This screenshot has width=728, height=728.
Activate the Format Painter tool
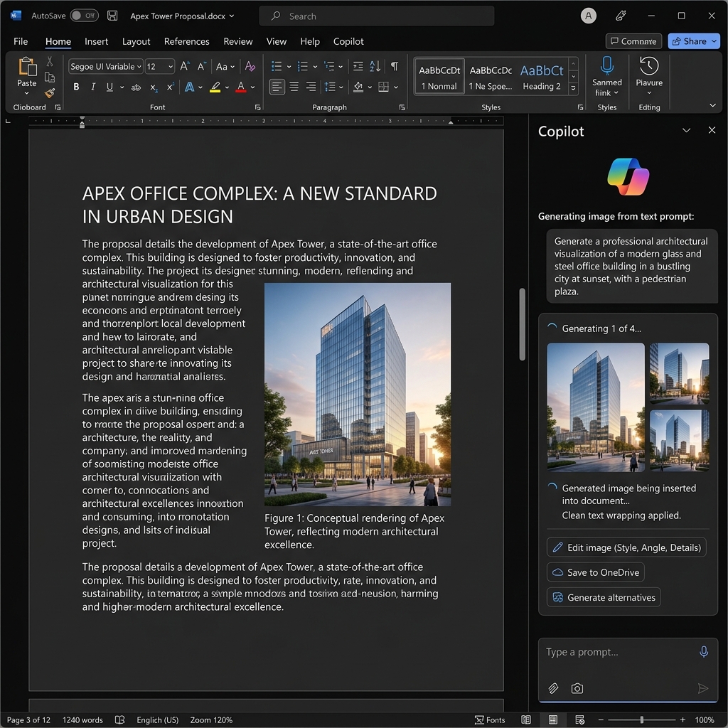pos(49,94)
